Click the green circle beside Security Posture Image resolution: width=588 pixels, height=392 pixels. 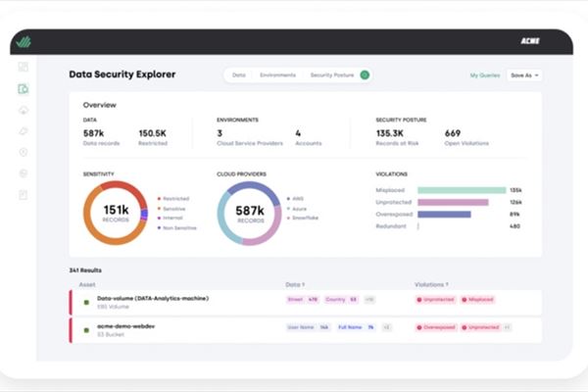[x=365, y=75]
